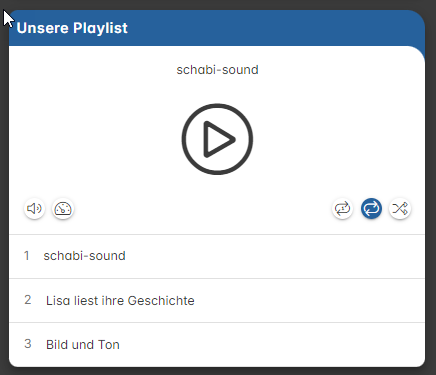The width and height of the screenshot is (436, 375).
Task: Click the blue circular loop icon
Action: click(x=371, y=209)
